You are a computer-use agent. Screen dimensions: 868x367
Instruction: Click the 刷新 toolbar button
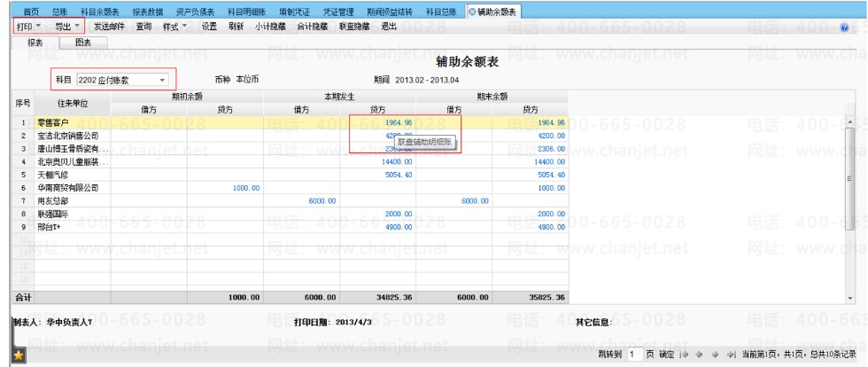pyautogui.click(x=236, y=26)
